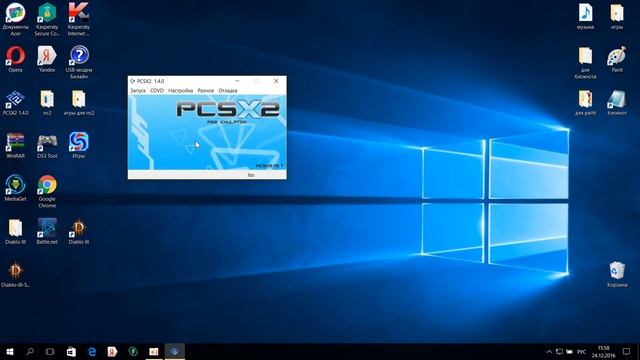Click the PCSX2 title bar icon
The width and height of the screenshot is (640, 360).
pos(132,81)
